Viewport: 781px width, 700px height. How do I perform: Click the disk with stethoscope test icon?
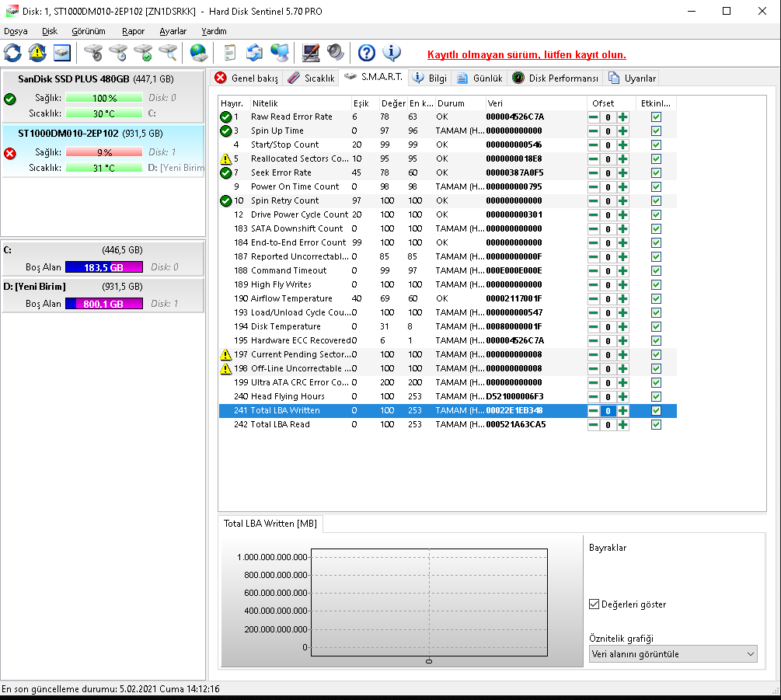[93, 53]
